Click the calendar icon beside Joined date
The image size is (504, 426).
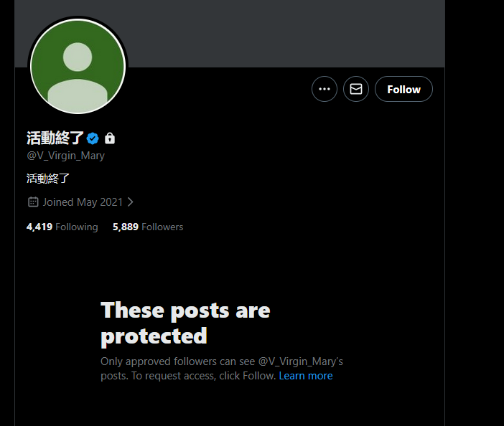[x=33, y=202]
